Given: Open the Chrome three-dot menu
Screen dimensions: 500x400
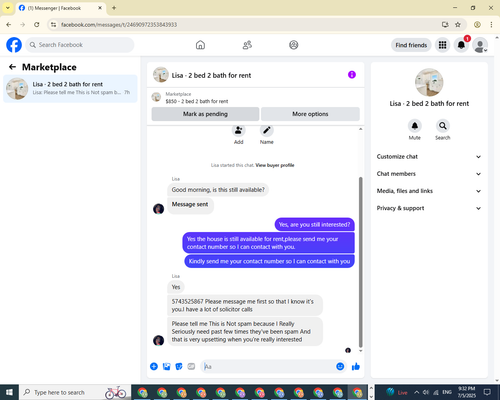Looking at the screenshot, I should [491, 24].
